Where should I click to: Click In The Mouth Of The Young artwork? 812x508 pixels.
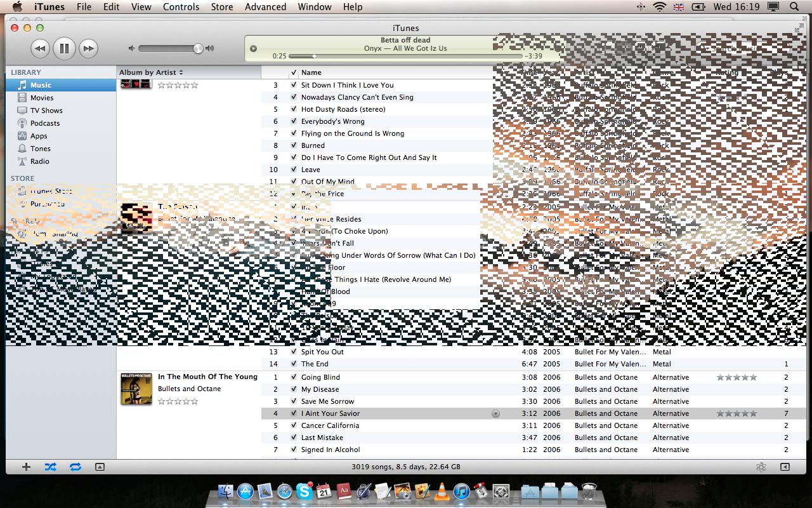pos(136,389)
